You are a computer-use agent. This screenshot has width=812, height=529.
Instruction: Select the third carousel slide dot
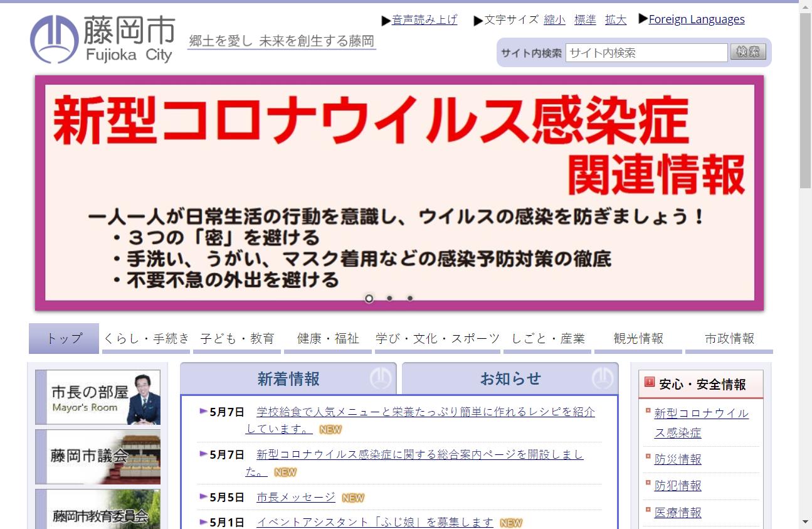click(410, 299)
